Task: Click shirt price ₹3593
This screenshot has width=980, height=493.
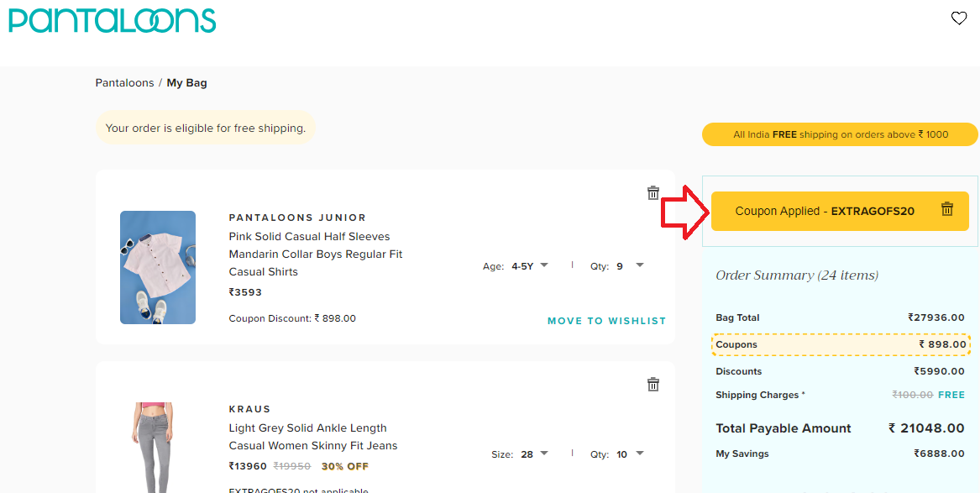Action: click(245, 291)
